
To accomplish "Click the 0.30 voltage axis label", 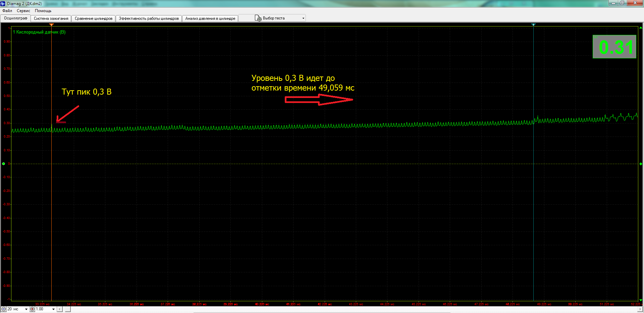I will tap(7, 123).
